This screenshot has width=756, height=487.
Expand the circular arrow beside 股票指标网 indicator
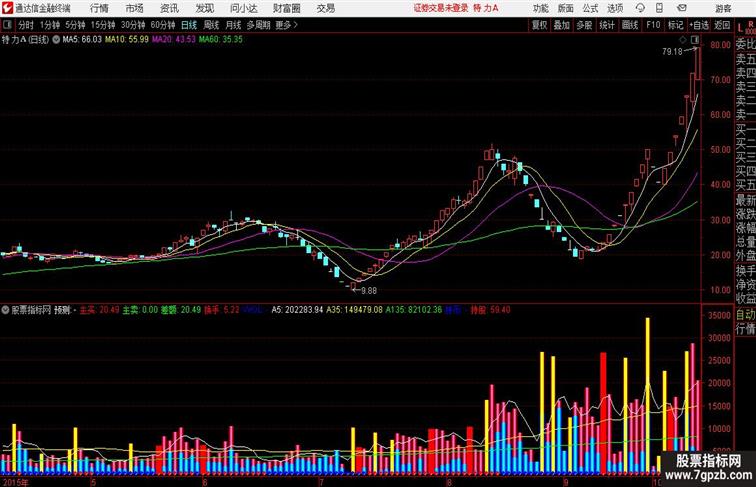click(5, 310)
